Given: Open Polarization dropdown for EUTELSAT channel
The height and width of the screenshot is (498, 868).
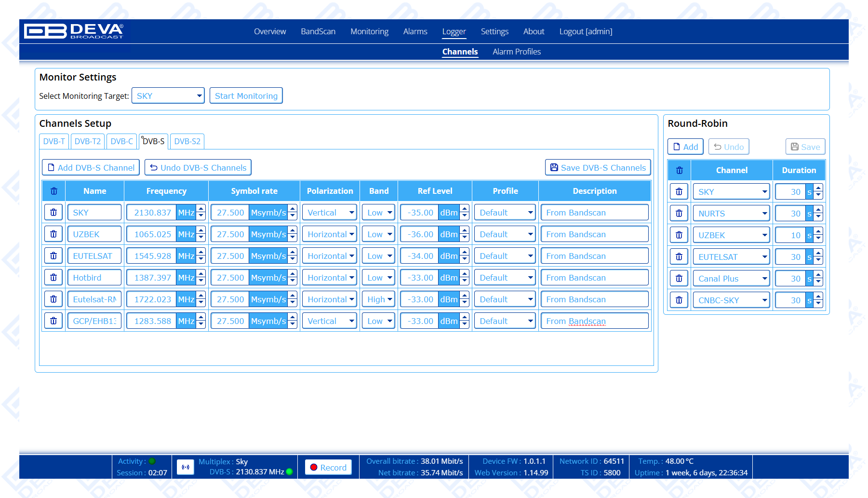Looking at the screenshot, I should [x=330, y=256].
